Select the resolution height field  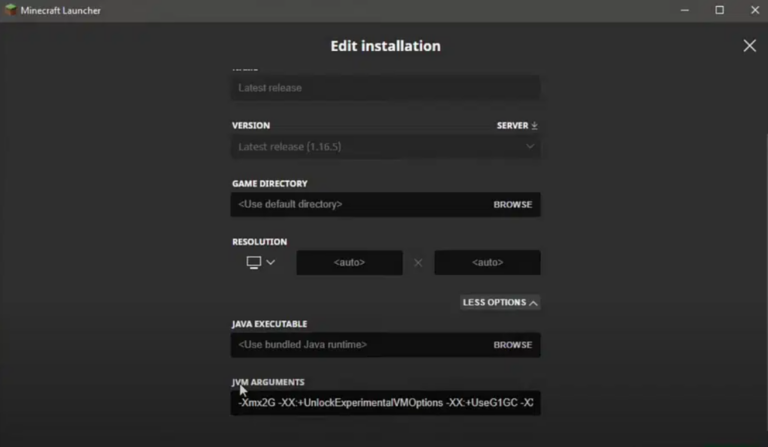(487, 263)
